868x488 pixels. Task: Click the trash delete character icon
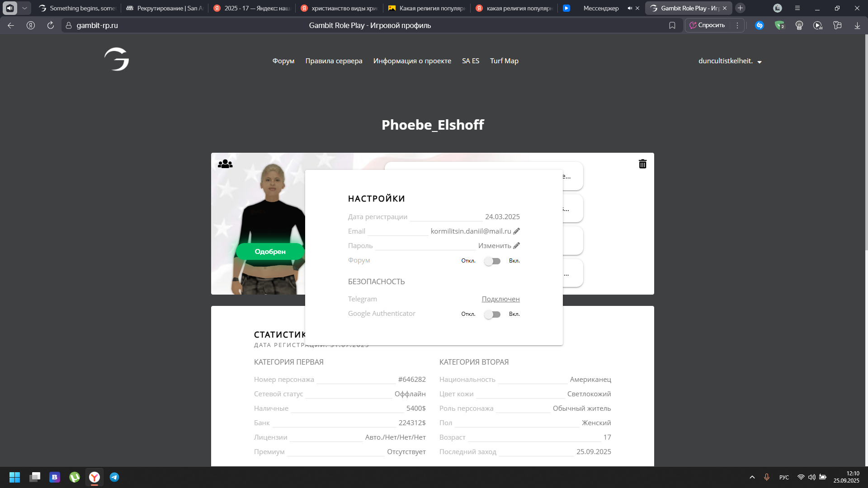[x=642, y=164]
